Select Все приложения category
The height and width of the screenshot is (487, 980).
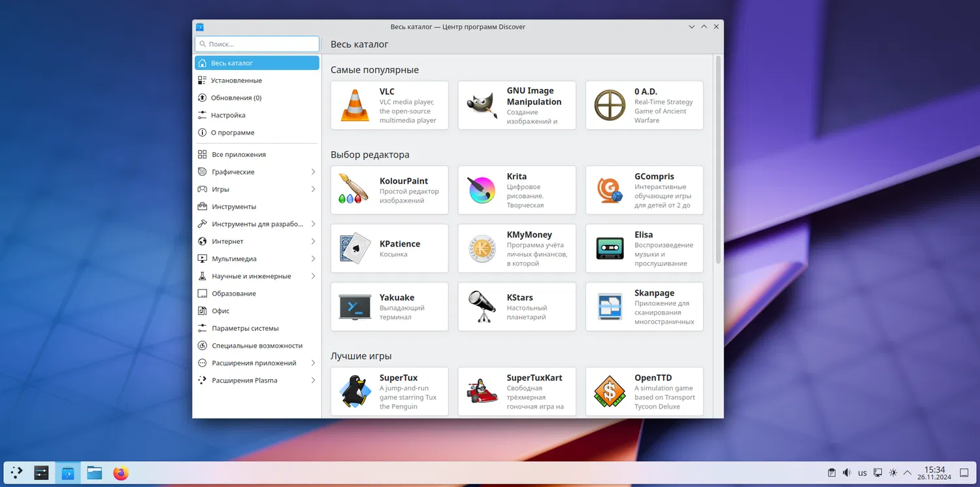click(257, 154)
